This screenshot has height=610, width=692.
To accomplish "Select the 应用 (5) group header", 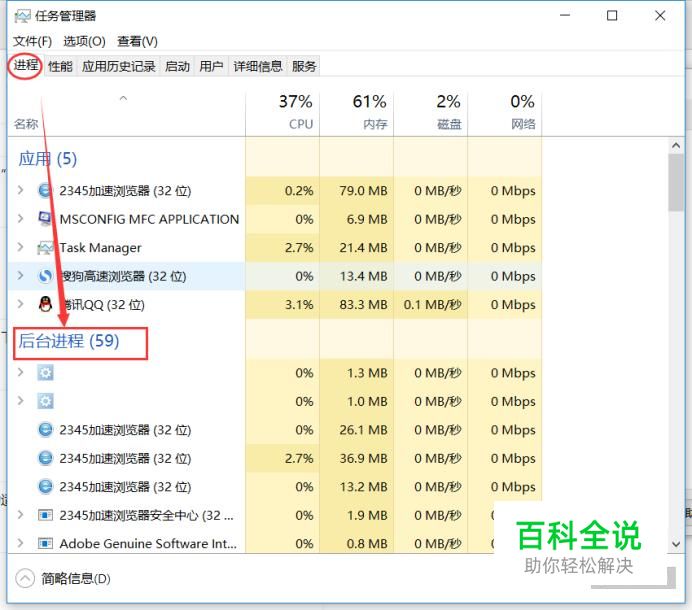I will pos(48,159).
